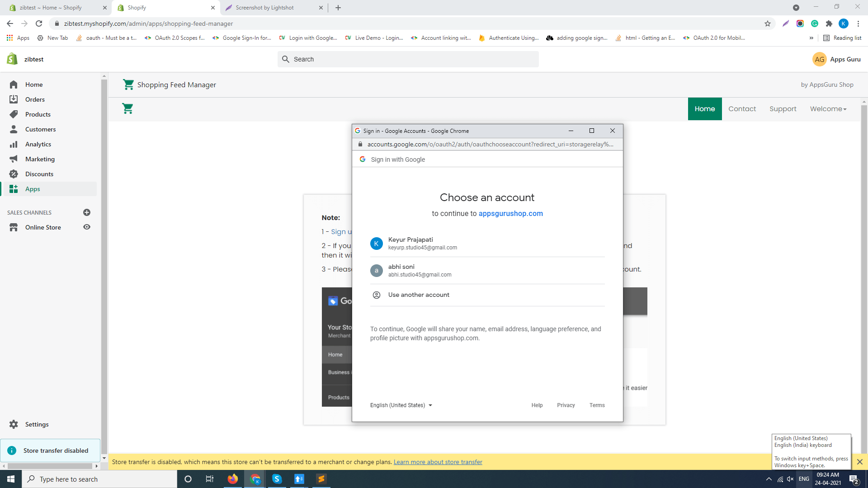Dismiss the store transfer banner

coord(859,462)
